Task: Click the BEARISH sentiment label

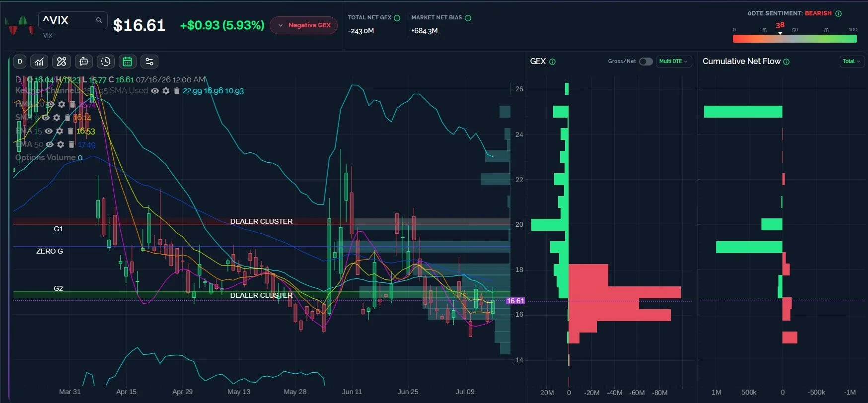Action: (818, 13)
